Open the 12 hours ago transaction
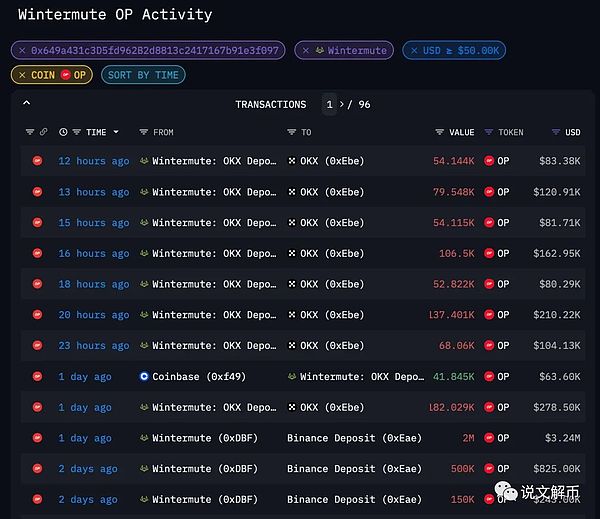 (93, 161)
